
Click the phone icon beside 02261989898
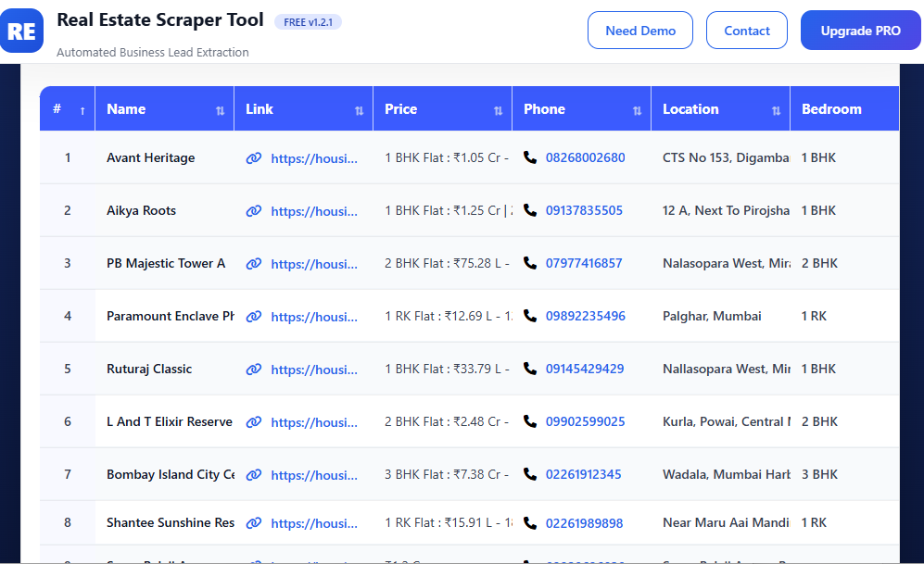click(530, 523)
